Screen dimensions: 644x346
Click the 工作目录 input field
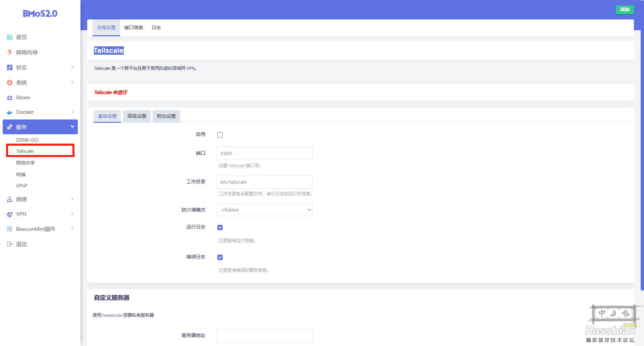(x=264, y=182)
